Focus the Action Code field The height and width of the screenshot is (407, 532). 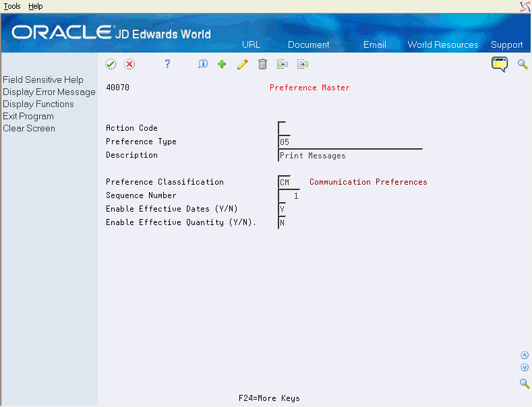point(282,128)
